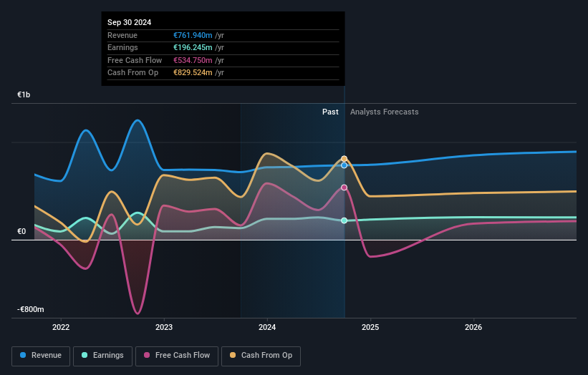Select the 2023 x-axis label
Image resolution: width=588 pixels, height=375 pixels.
164,327
